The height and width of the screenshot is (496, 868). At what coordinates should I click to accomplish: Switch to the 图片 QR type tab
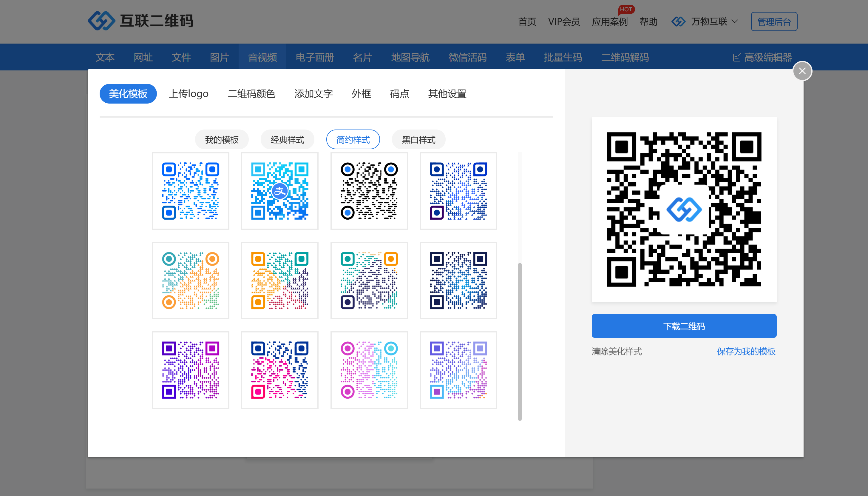tap(219, 57)
